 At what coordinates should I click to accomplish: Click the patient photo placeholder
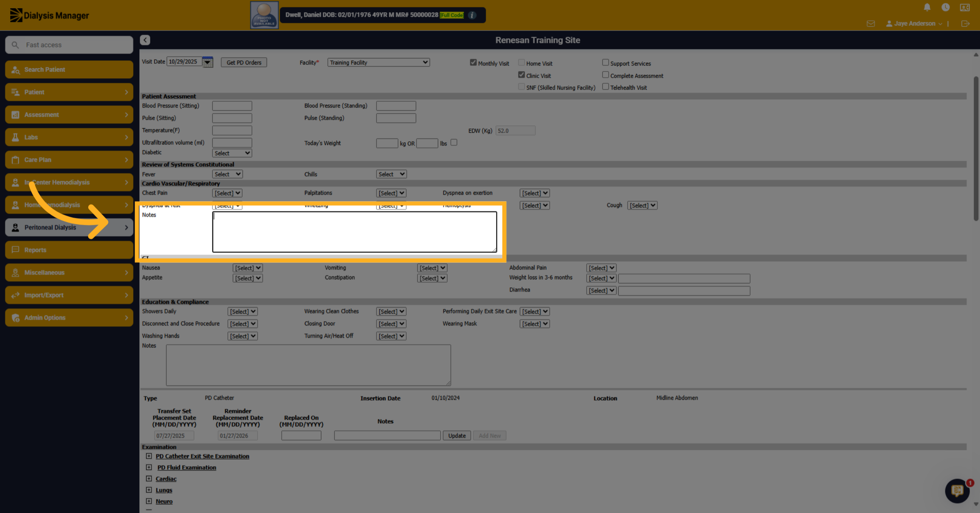(x=264, y=15)
